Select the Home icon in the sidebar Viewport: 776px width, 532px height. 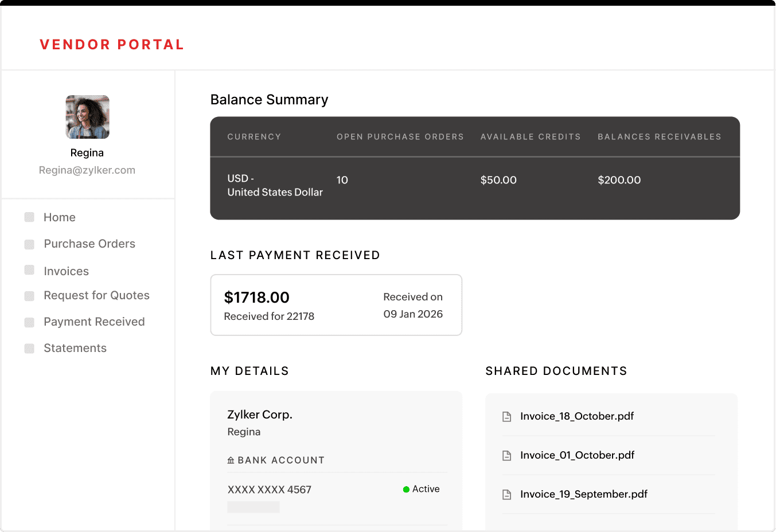(29, 217)
